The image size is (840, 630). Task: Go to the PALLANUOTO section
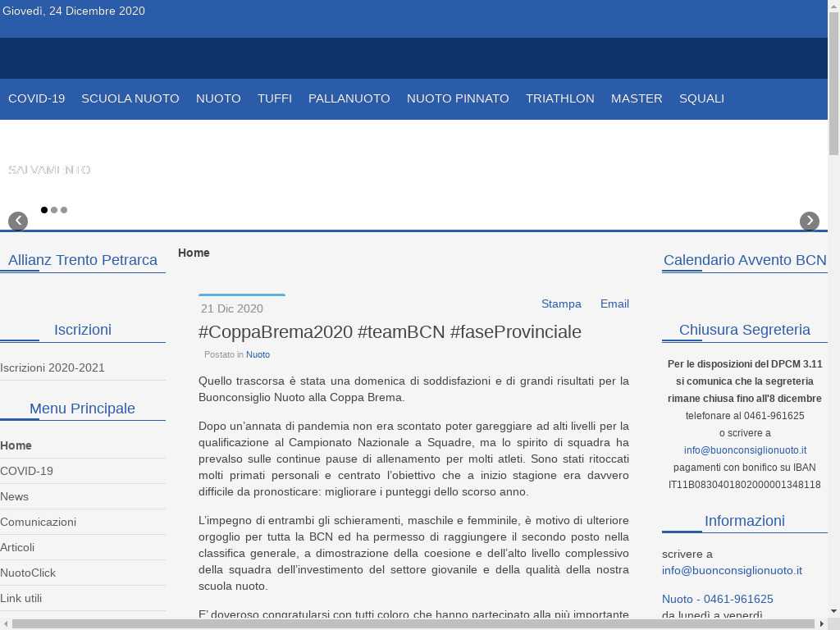coord(349,98)
